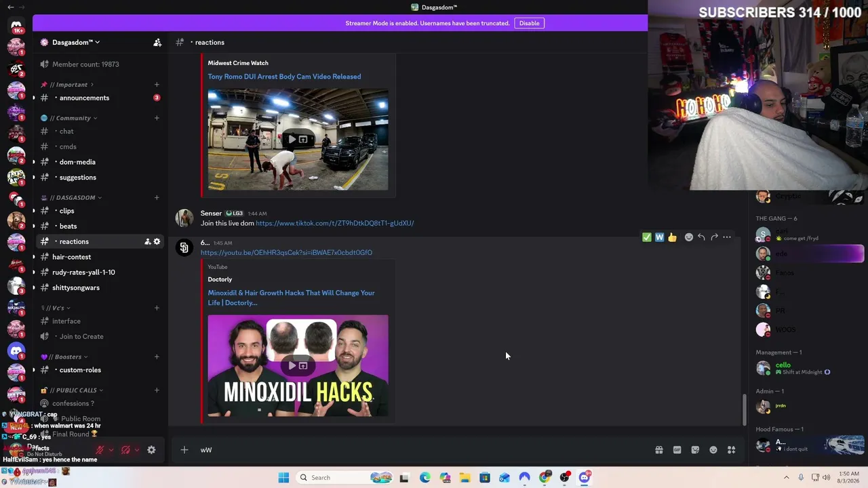Screen dimensions: 868x488
Task: Collapse the Boosters category
Action: point(64,357)
